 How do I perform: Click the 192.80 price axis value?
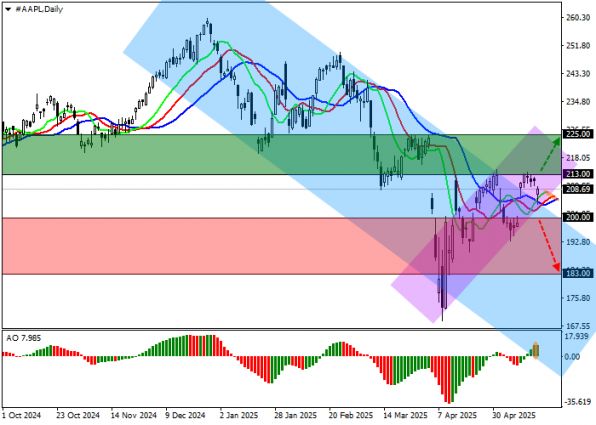point(578,242)
